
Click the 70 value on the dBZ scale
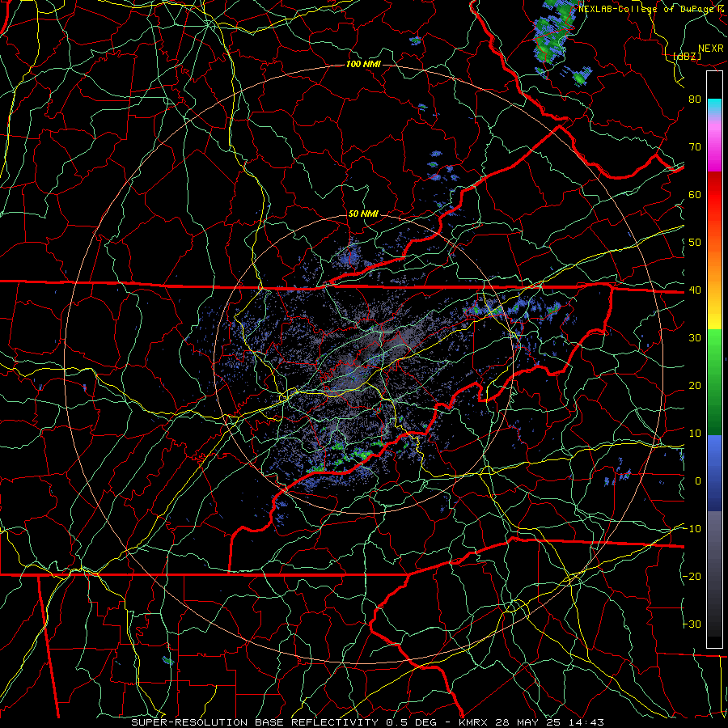click(695, 146)
